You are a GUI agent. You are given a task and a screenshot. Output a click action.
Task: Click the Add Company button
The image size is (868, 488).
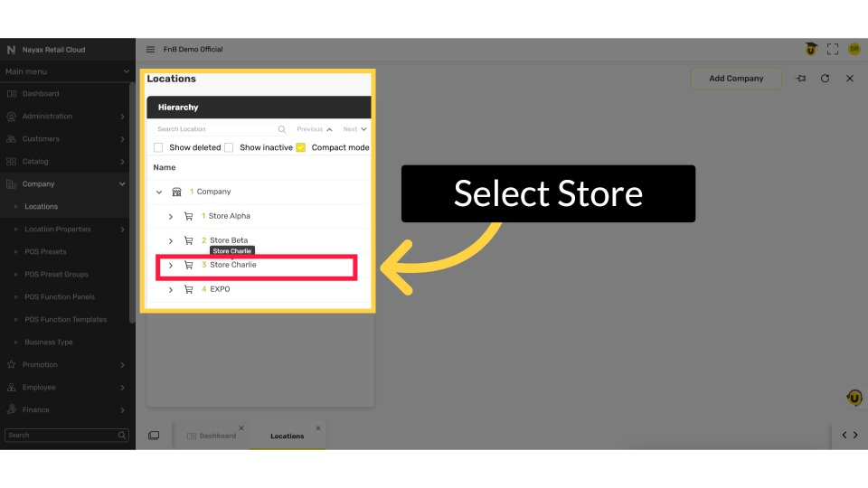[736, 79]
